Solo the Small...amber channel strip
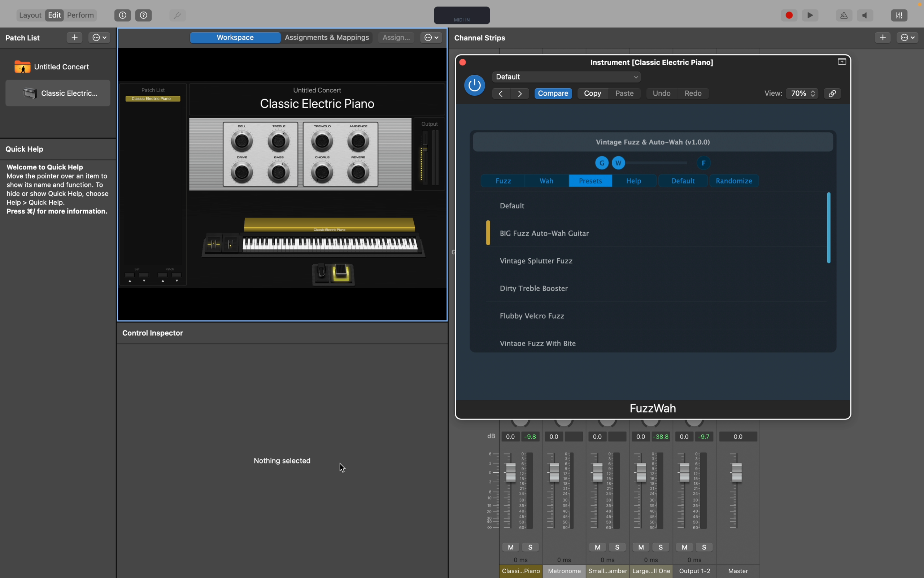 pyautogui.click(x=618, y=547)
